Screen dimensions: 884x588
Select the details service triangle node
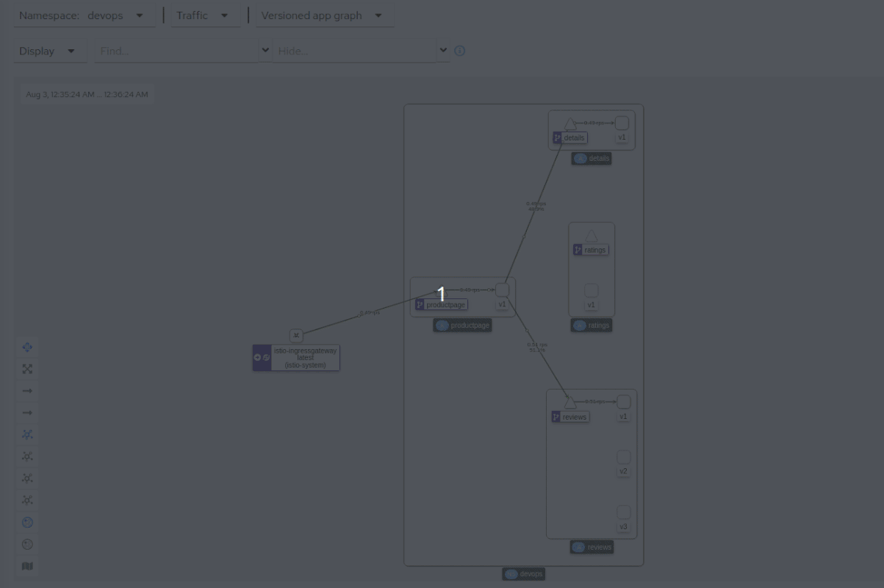click(570, 124)
